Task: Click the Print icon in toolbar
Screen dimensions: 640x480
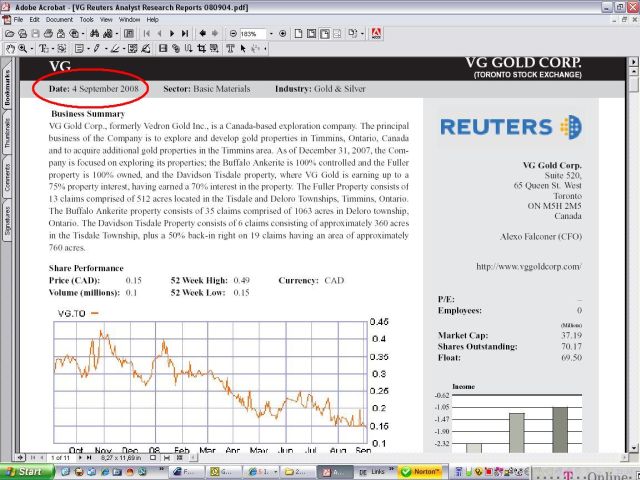Action: tap(48, 34)
